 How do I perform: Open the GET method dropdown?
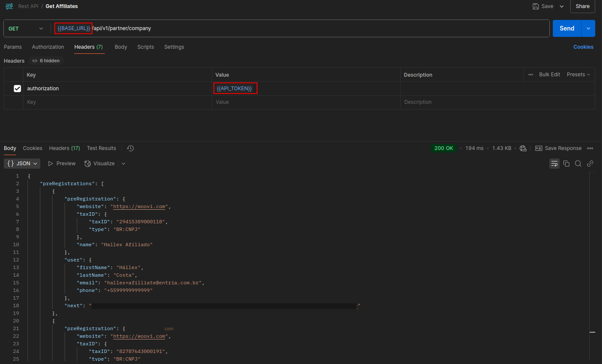[26, 28]
